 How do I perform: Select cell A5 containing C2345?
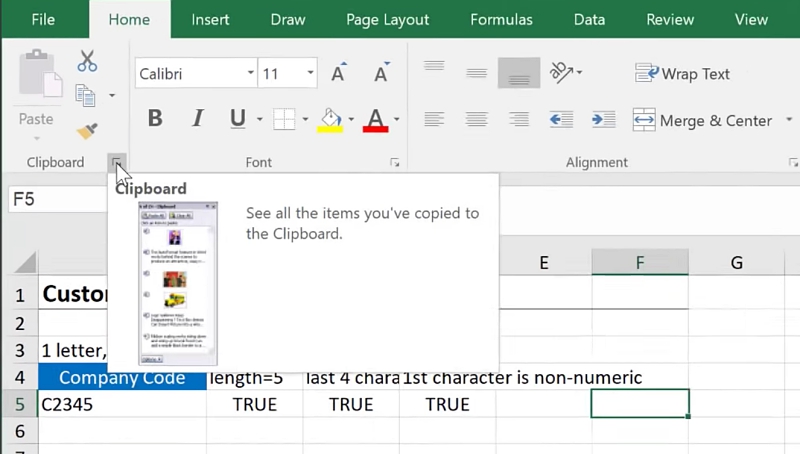pos(120,404)
